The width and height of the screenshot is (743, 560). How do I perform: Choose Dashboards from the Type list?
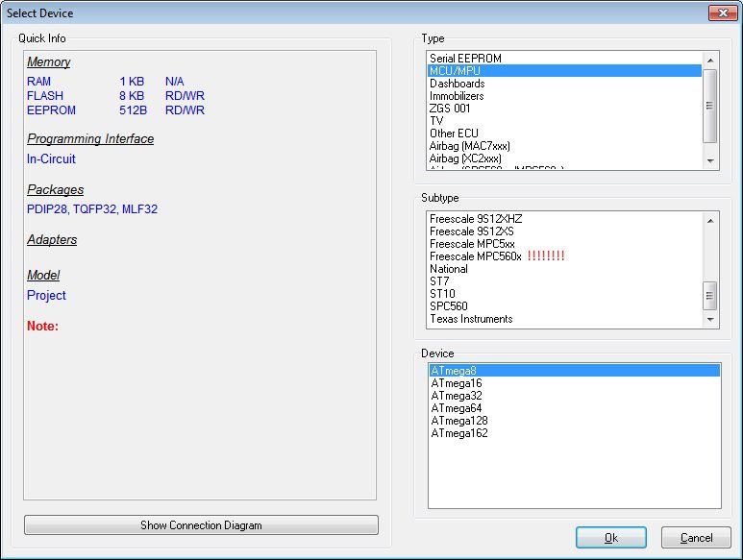point(457,84)
